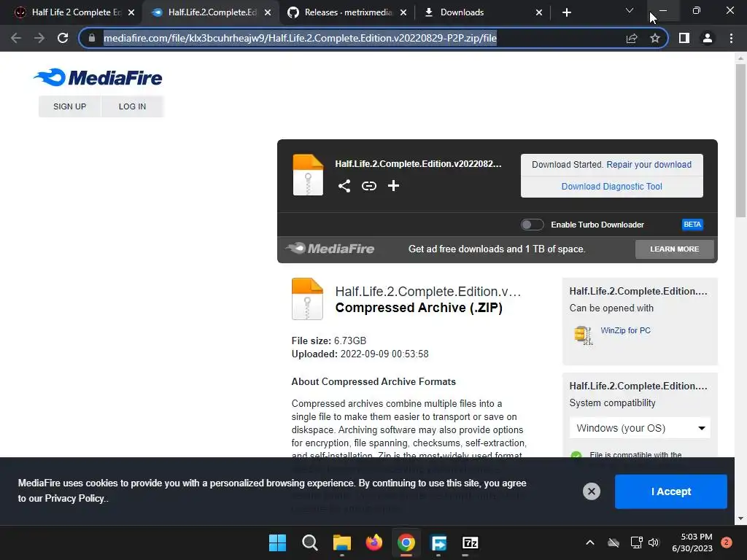Click the network icon in system tray

(x=636, y=542)
